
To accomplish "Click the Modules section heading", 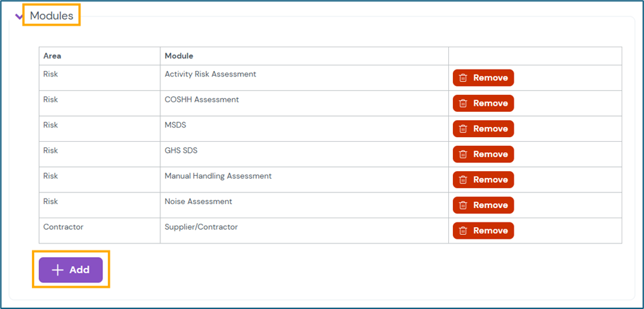I will click(x=52, y=16).
